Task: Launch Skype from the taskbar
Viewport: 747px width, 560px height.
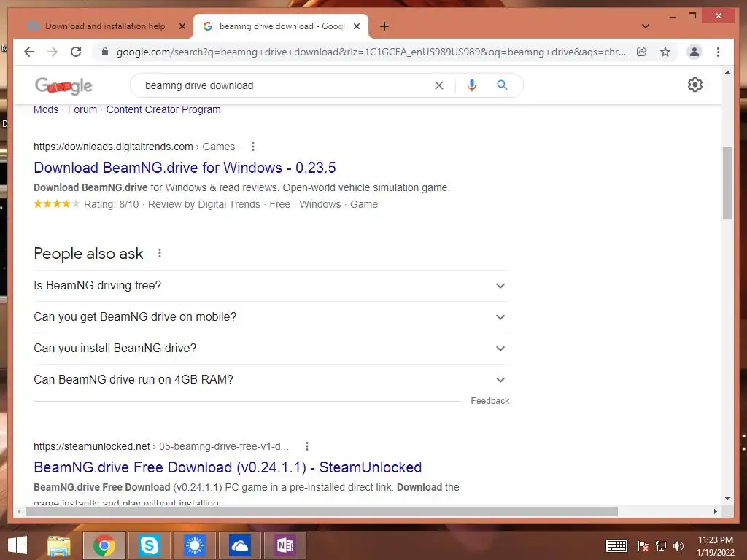Action: click(149, 545)
